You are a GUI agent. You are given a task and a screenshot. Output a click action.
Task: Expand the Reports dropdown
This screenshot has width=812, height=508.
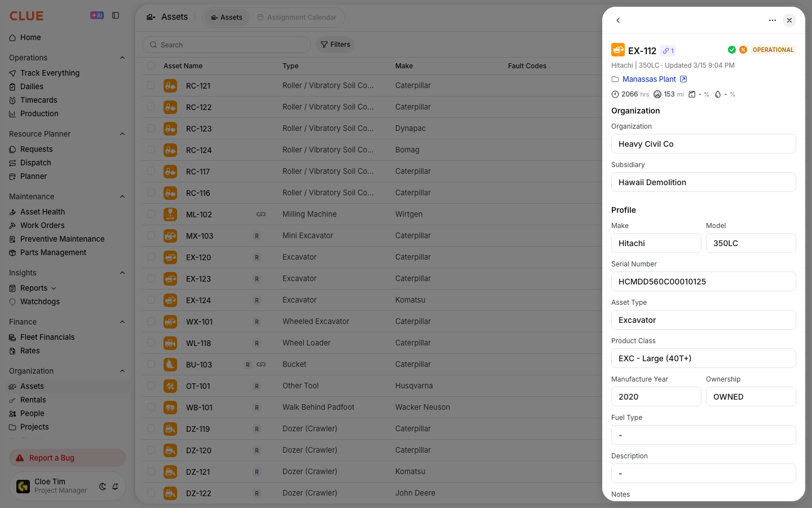coord(54,288)
